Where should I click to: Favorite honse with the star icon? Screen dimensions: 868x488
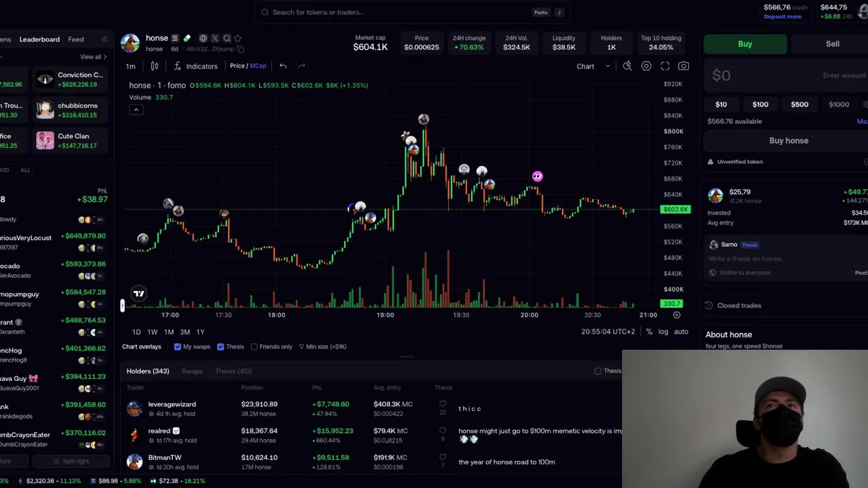coord(237,39)
